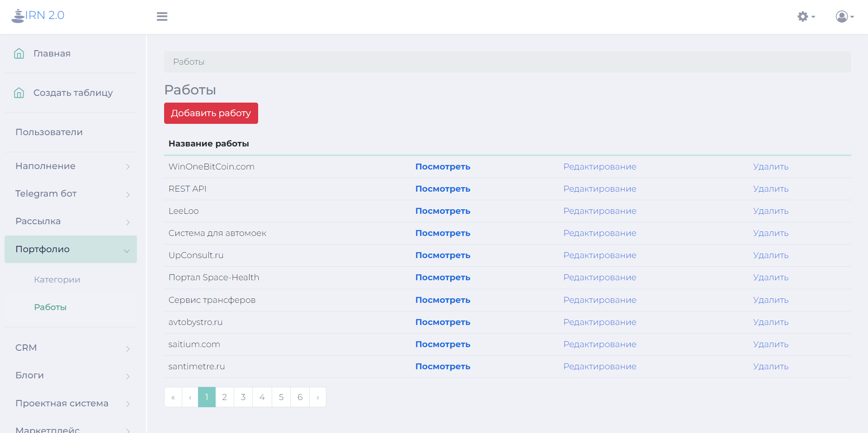868x433 pixels.
Task: Expand the Проектная система section
Action: pyautogui.click(x=71, y=403)
